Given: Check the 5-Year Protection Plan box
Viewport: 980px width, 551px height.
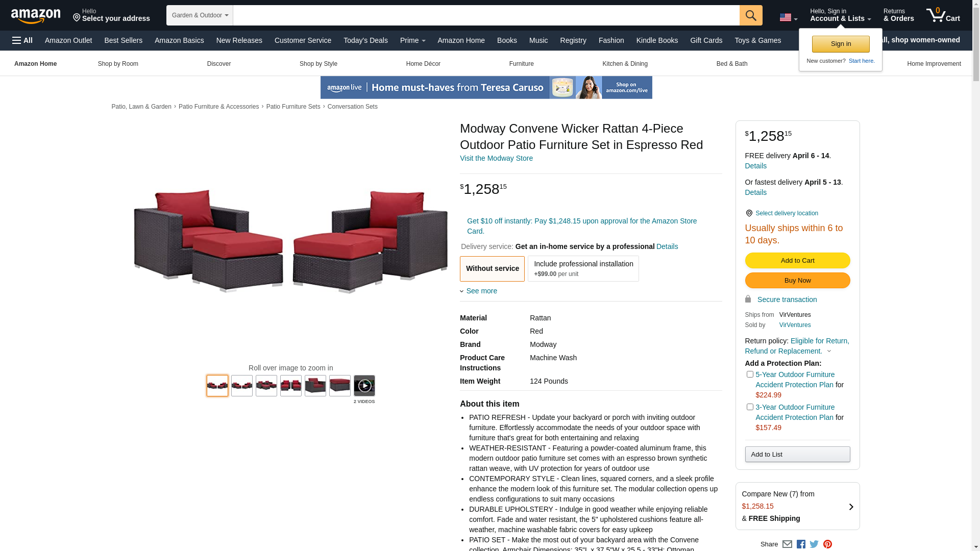Looking at the screenshot, I should [x=750, y=374].
